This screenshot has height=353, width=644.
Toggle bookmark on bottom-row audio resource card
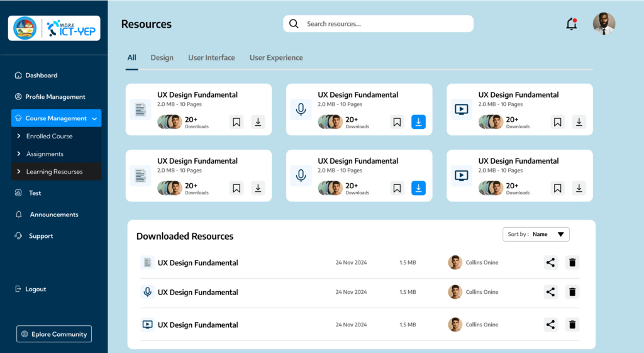click(x=397, y=188)
